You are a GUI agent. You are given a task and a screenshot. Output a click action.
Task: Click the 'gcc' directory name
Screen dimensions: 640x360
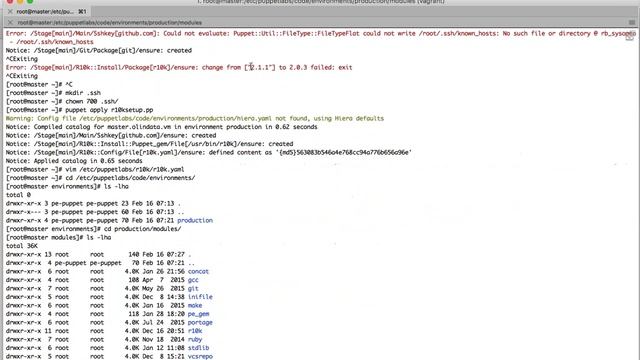pos(193,280)
